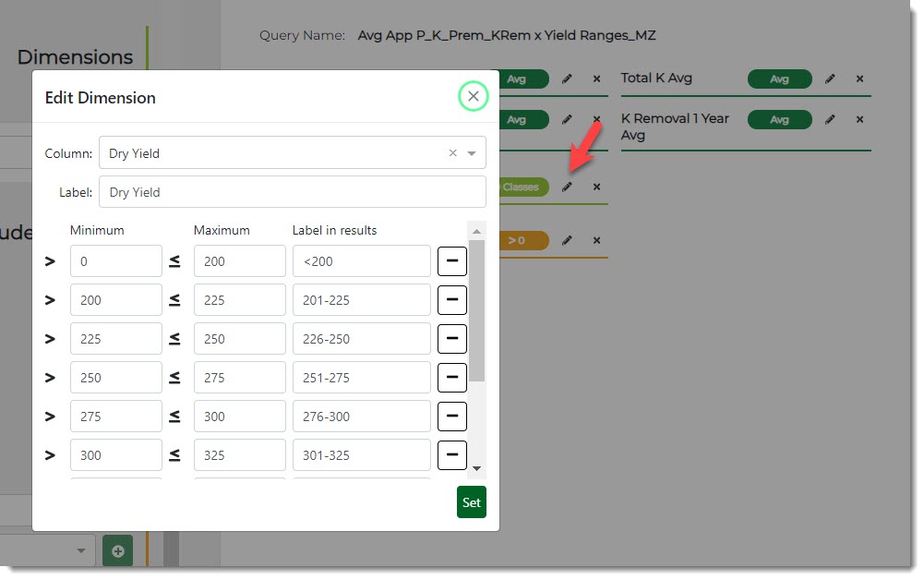Delete the 226-250 range row
The height and width of the screenshot is (580, 924).
451,339
